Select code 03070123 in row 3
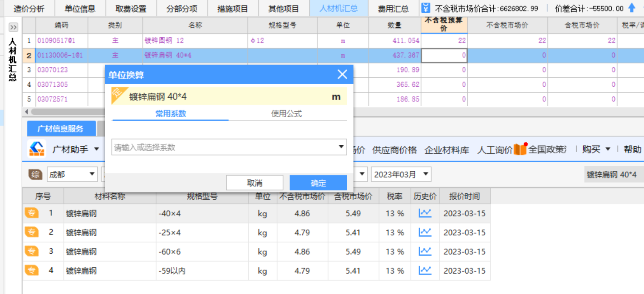 [53, 70]
